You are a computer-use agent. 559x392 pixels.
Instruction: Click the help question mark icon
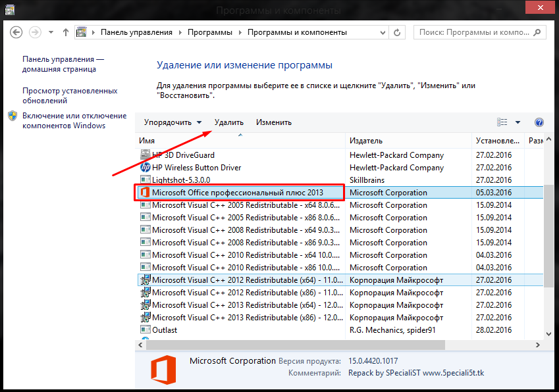tap(539, 122)
